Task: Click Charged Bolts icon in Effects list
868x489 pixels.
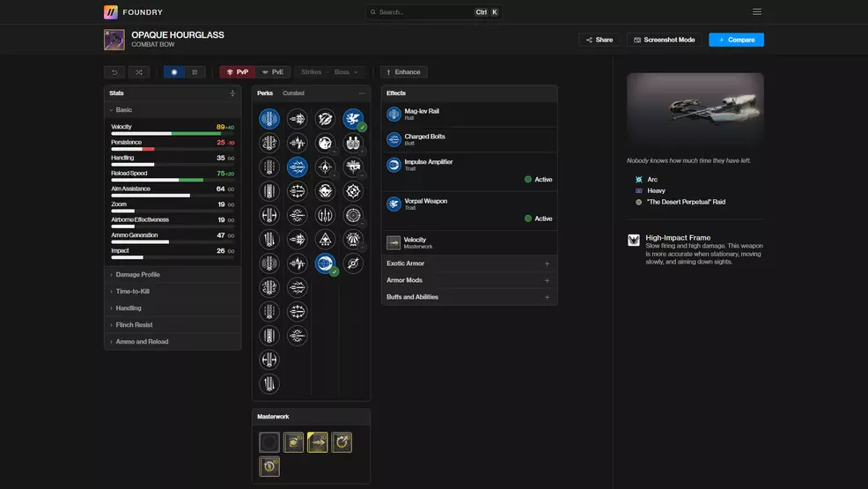Action: point(394,139)
